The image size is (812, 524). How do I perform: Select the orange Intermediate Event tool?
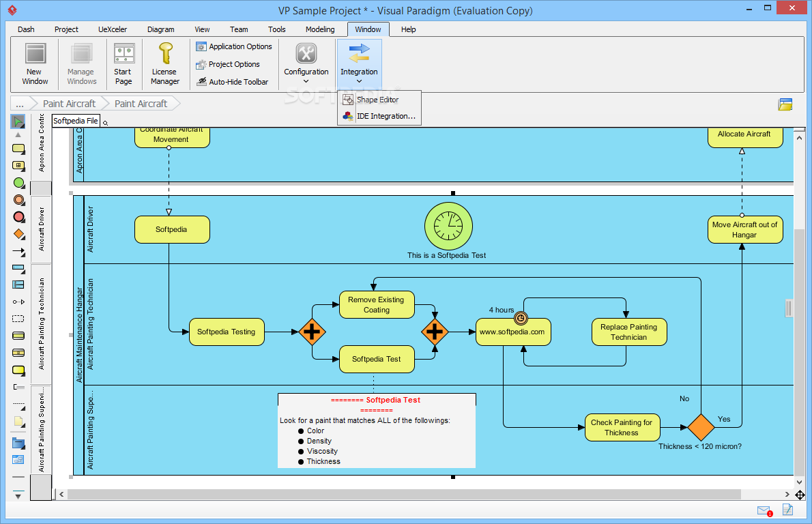click(18, 200)
